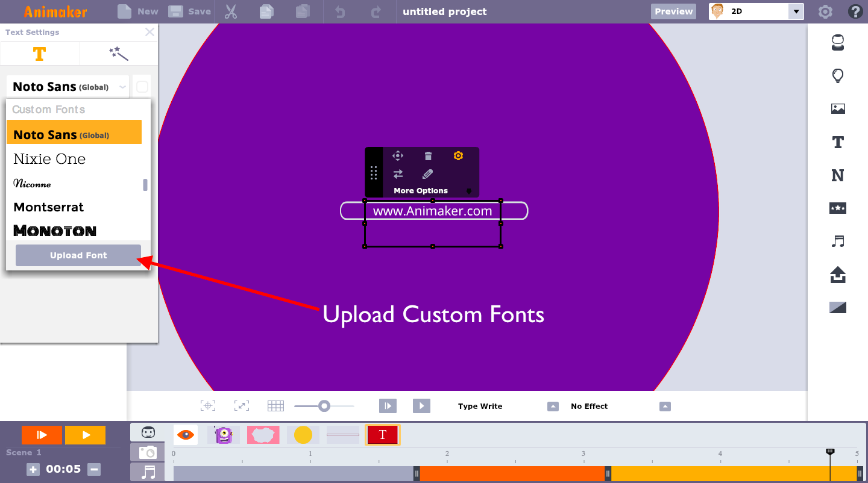Open item settings with the orange gear
Viewport: 868px width, 483px height.
[x=458, y=156]
